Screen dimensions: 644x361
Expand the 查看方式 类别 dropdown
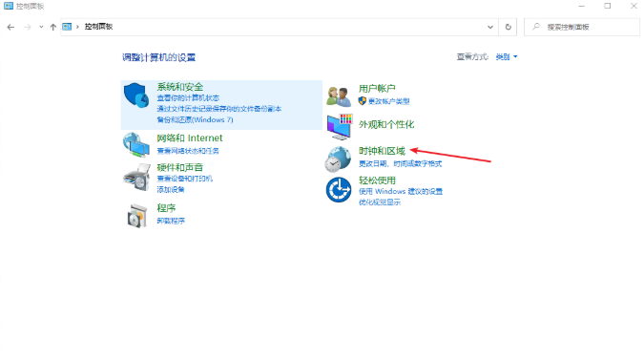[x=507, y=56]
